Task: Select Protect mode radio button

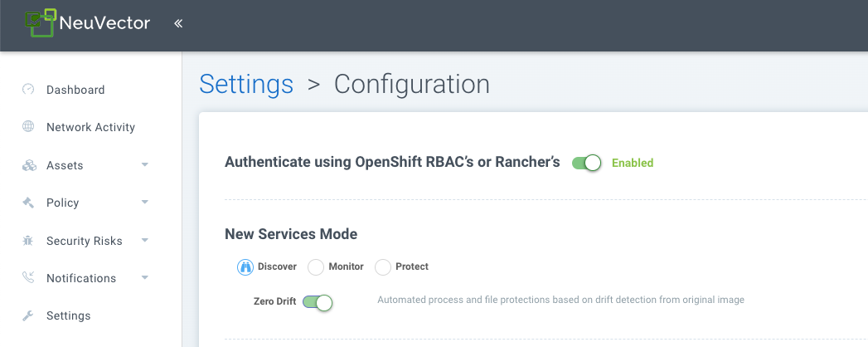Action: tap(383, 266)
